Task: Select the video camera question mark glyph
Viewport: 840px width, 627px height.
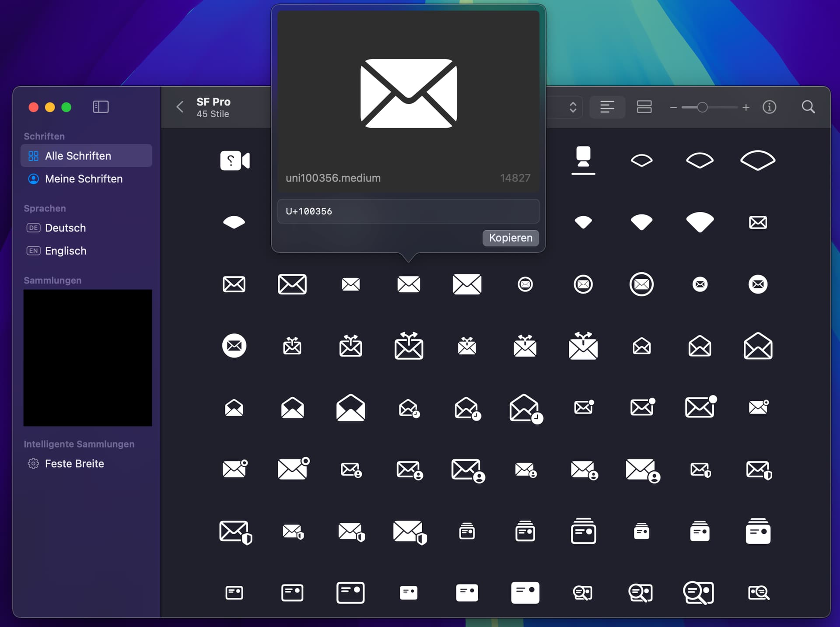Action: pos(234,161)
